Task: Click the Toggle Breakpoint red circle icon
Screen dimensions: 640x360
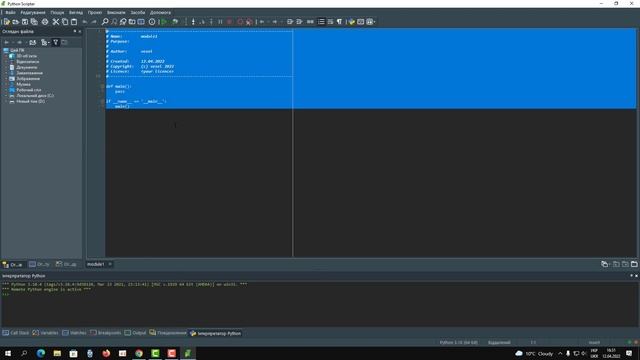Action: (x=240, y=22)
